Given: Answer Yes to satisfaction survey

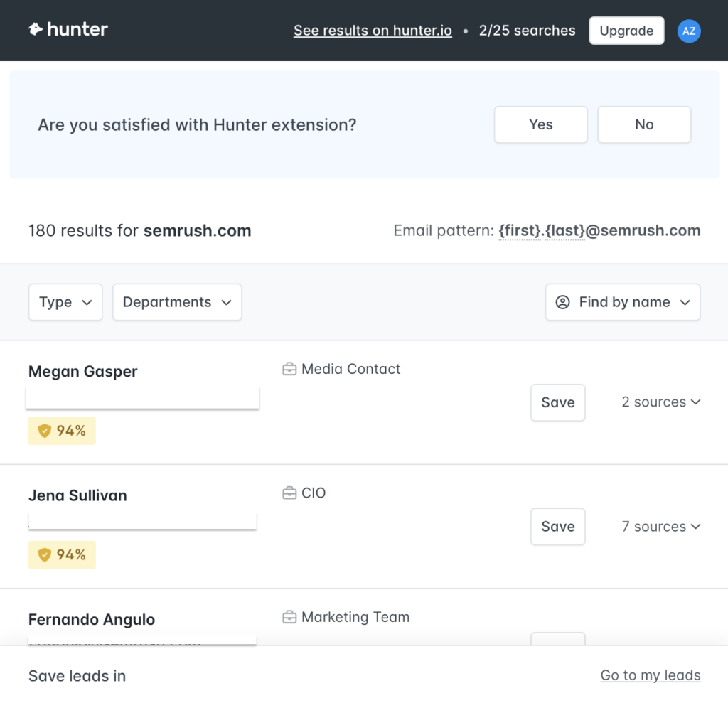Looking at the screenshot, I should [x=540, y=124].
